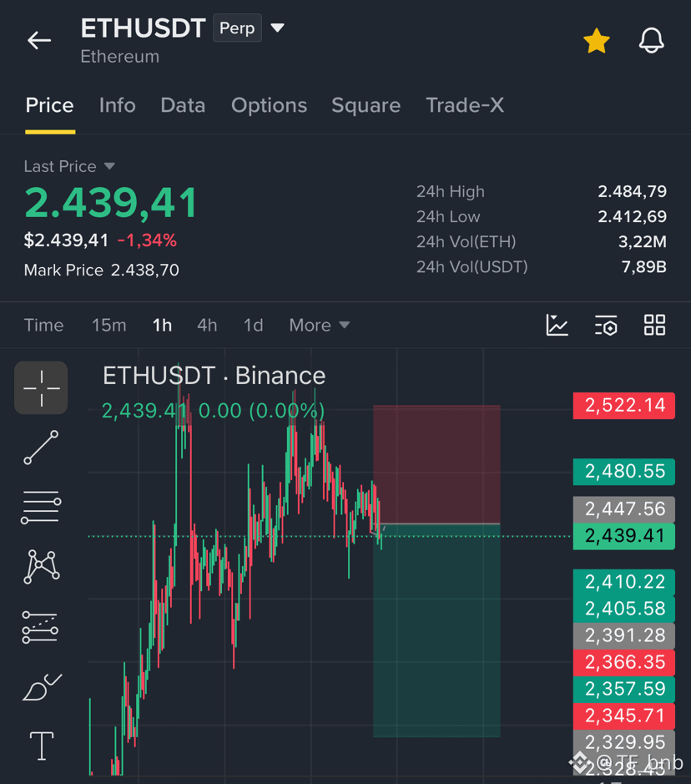Open price alerts bell icon

pyautogui.click(x=652, y=41)
